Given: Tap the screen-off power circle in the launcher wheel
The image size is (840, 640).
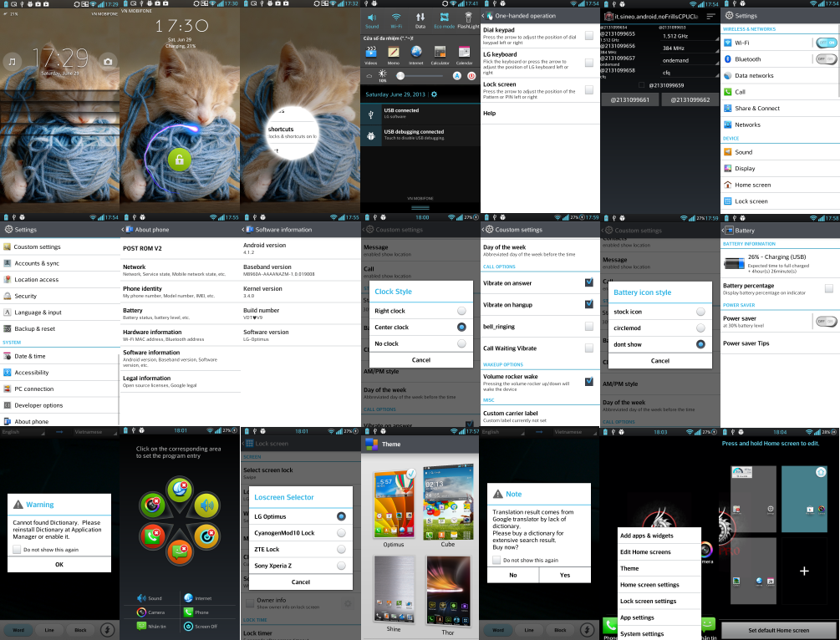Looking at the screenshot, I should (x=206, y=535).
